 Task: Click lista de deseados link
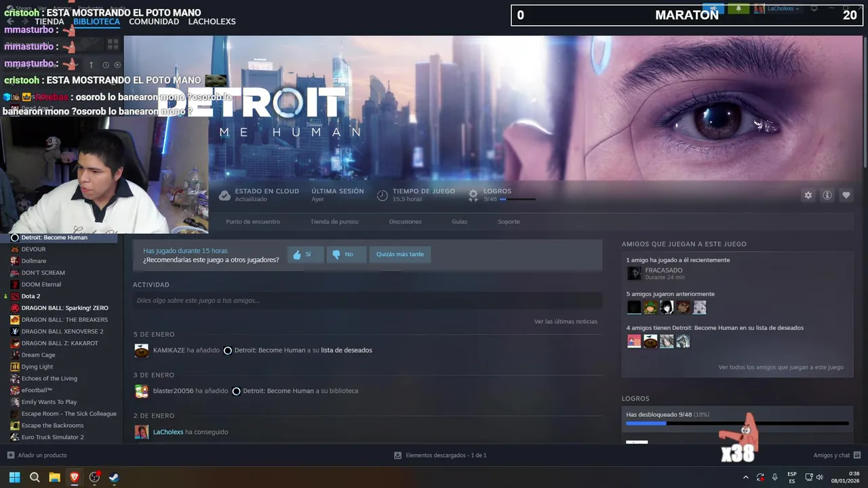click(x=347, y=350)
